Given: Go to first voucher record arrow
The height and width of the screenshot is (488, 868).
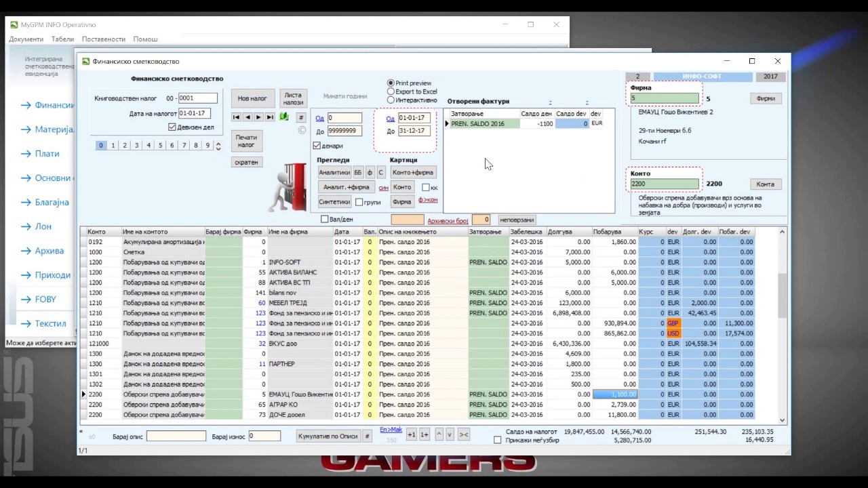Looking at the screenshot, I should 236,117.
